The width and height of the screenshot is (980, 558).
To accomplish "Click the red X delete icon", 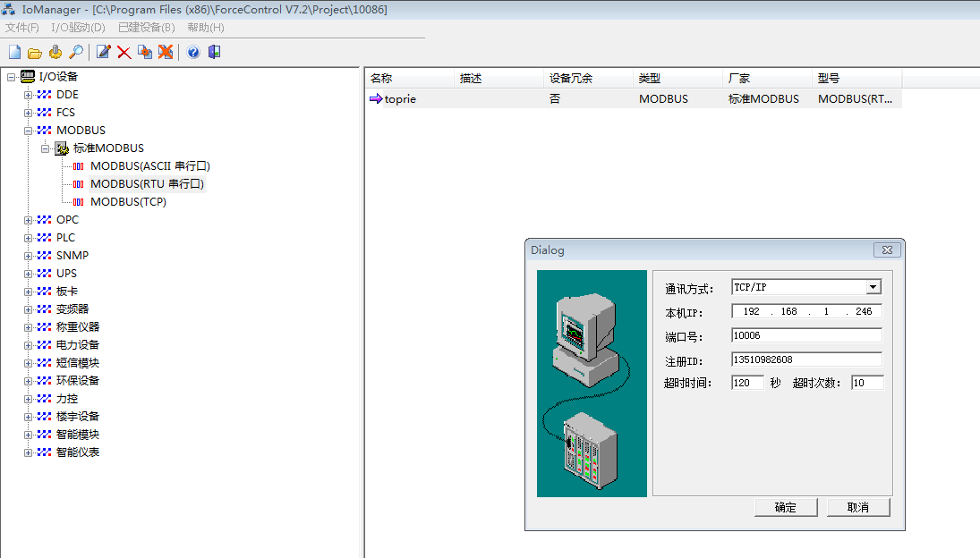I will tap(124, 53).
